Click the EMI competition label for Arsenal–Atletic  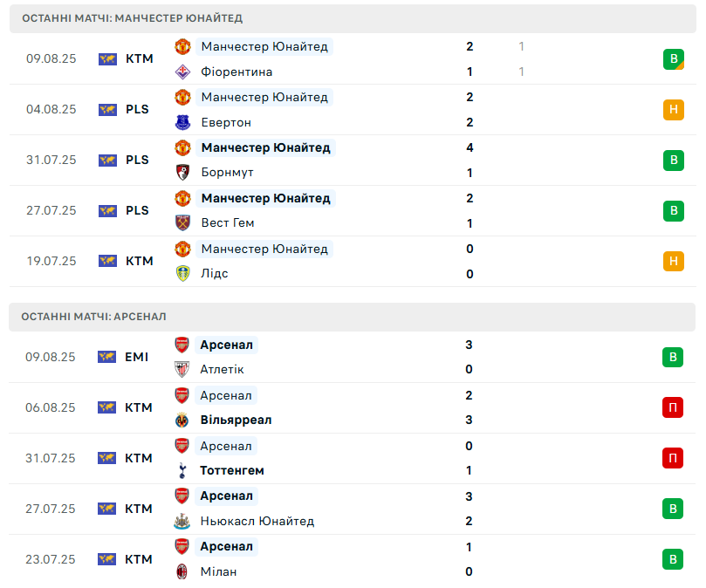137,357
